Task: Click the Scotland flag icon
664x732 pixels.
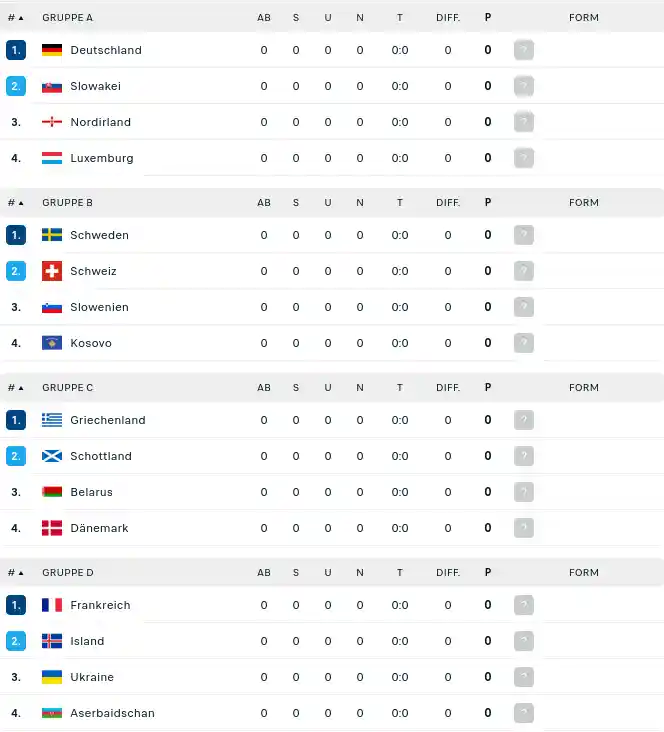Action: 52,456
